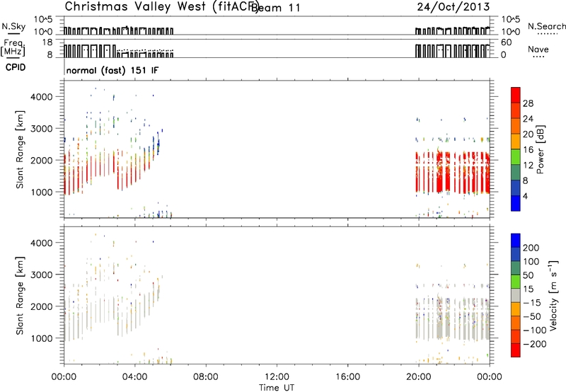The width and height of the screenshot is (566, 392).
Task: Click the date '24/Oct/2013'
Action: 454,6
